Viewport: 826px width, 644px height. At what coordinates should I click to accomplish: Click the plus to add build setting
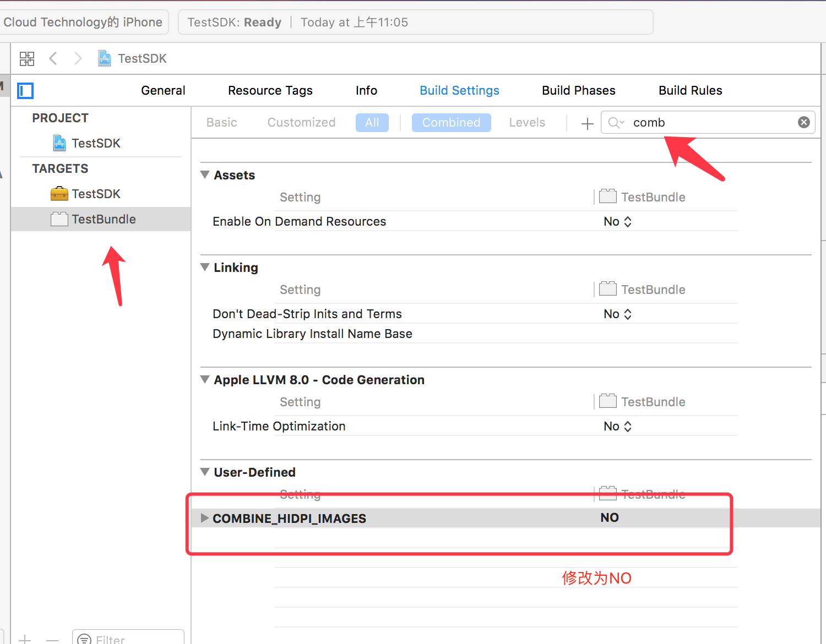tap(587, 123)
